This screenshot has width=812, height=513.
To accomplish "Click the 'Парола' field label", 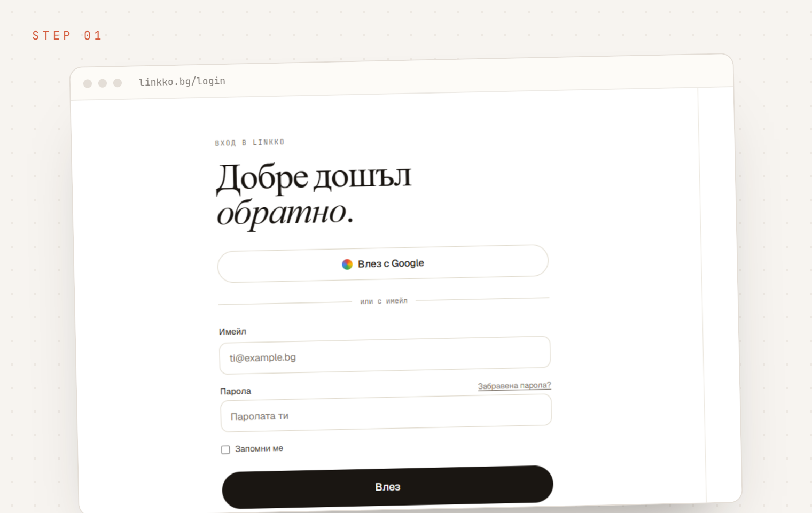I will 236,391.
